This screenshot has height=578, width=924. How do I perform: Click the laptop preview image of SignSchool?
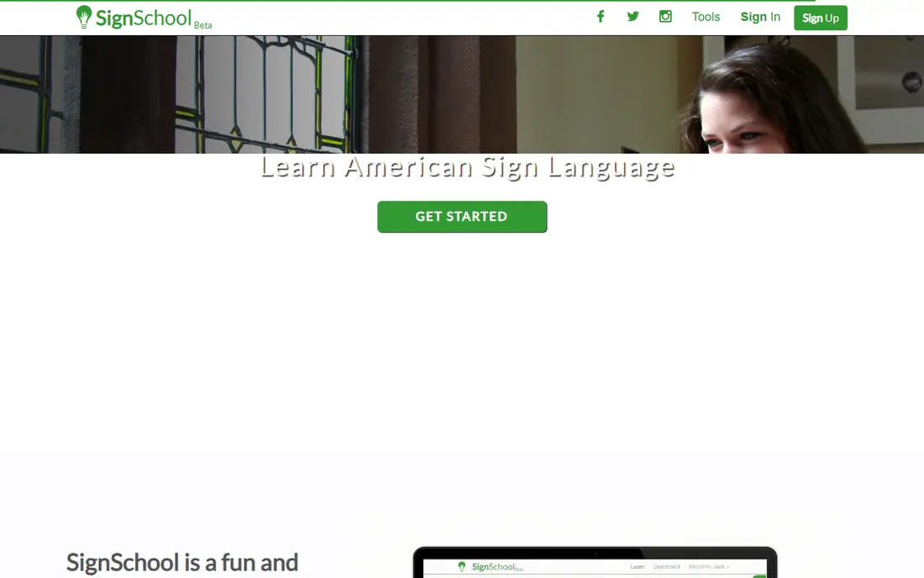(x=596, y=562)
